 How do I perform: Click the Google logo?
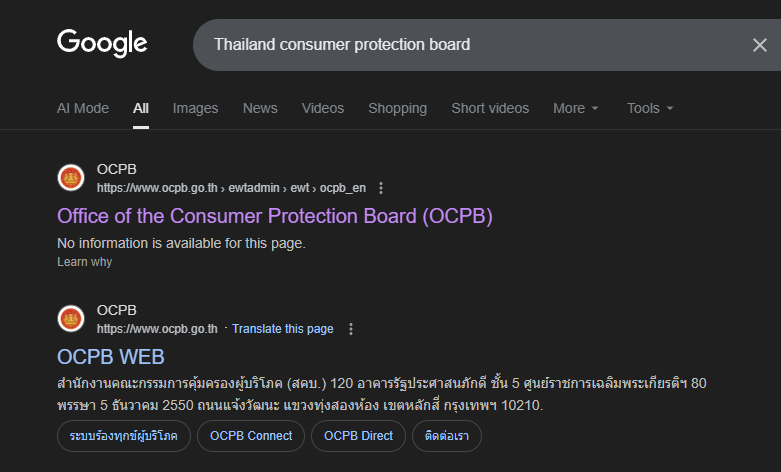click(x=102, y=43)
